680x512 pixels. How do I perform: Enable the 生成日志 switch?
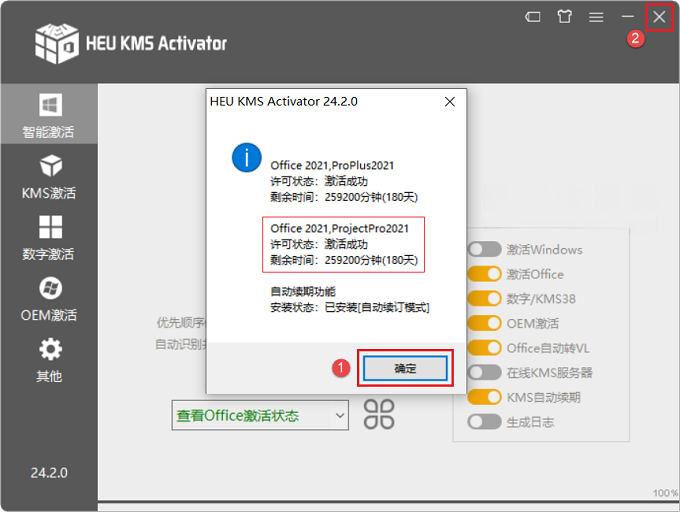pyautogui.click(x=484, y=421)
